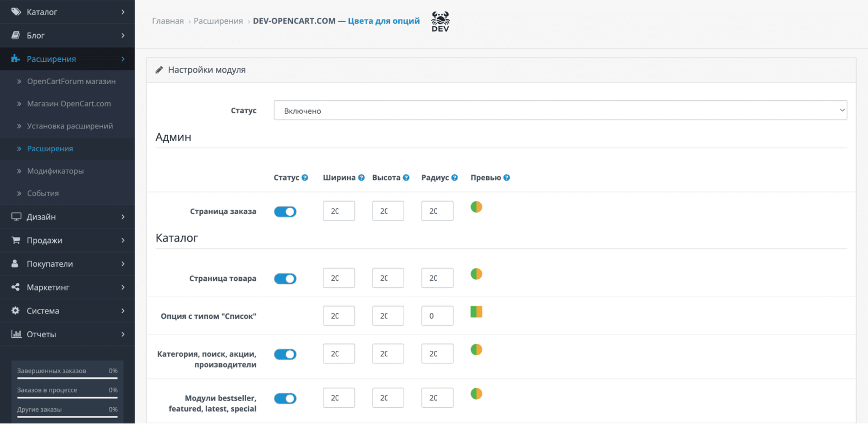This screenshot has height=424, width=868.
Task: Click Ширина field for Модули bestseller row
Action: [339, 398]
